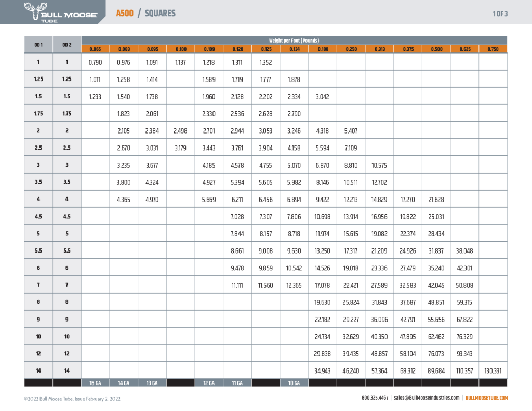Image resolution: width=532 pixels, height=411 pixels.
Task: Click the 0.750 thickness column header
Action: (x=493, y=49)
